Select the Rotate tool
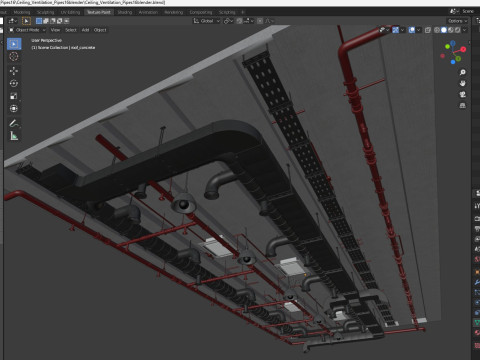This screenshot has width=480, height=360. 14,83
